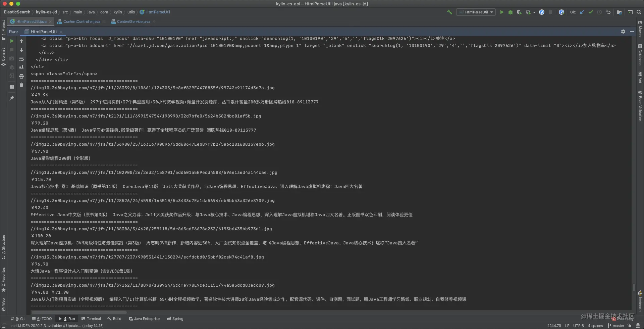This screenshot has width=644, height=329.
Task: Change file encoding UTF-8
Action: (x=579, y=326)
